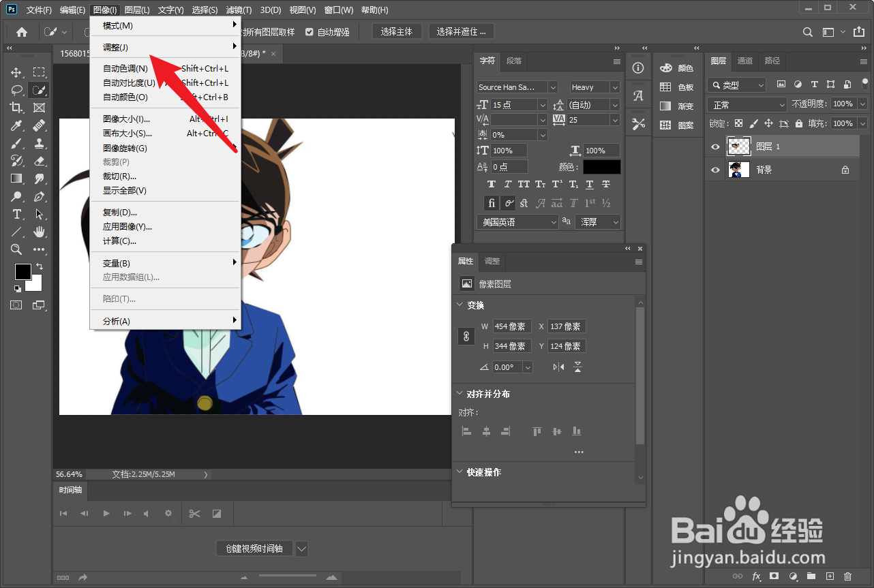The image size is (874, 588).
Task: Toggle the 自动增强 checkbox
Action: [310, 32]
